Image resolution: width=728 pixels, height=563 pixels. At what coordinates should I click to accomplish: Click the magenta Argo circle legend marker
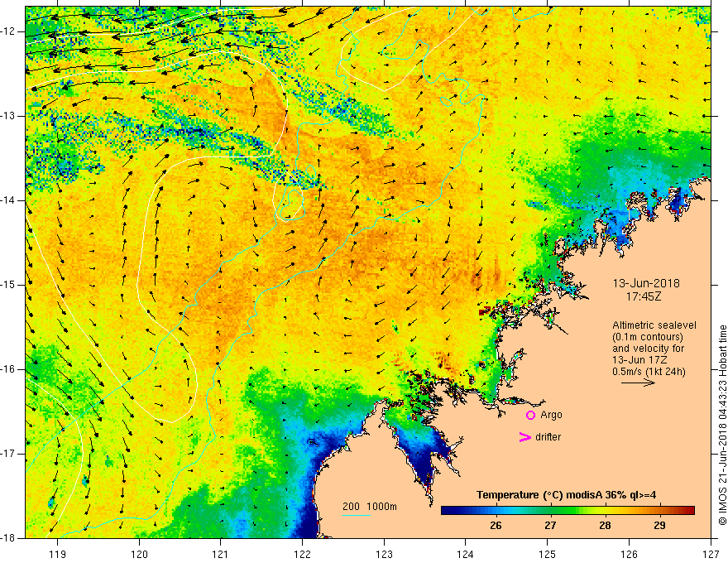point(530,415)
